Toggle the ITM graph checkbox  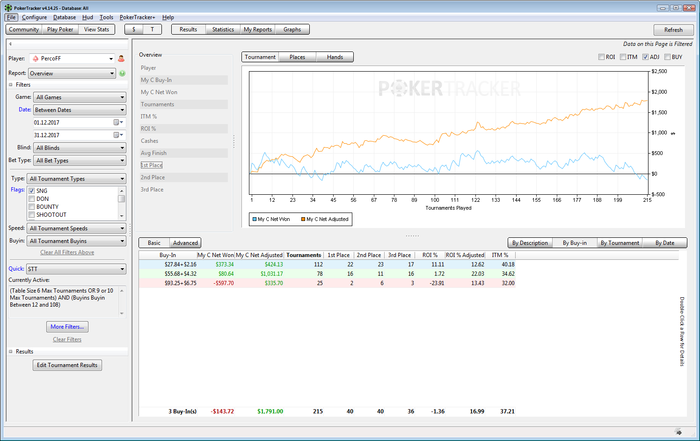tap(623, 57)
